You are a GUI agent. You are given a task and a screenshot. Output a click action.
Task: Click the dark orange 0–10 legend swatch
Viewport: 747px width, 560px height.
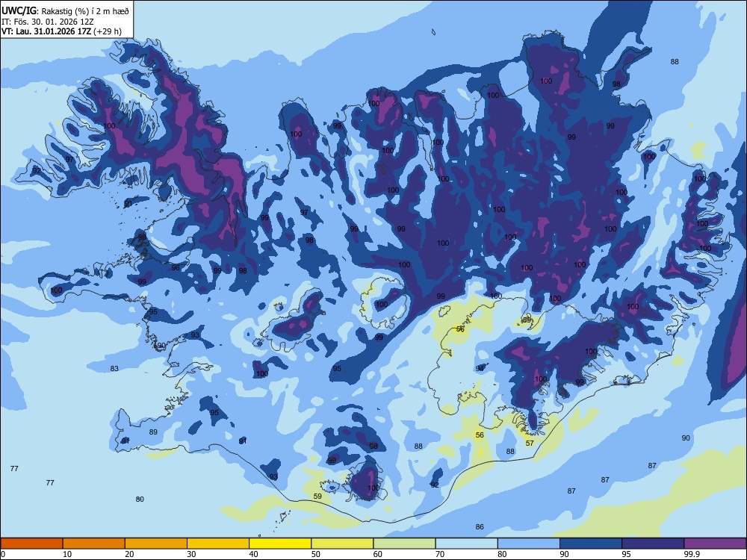[x=31, y=544]
